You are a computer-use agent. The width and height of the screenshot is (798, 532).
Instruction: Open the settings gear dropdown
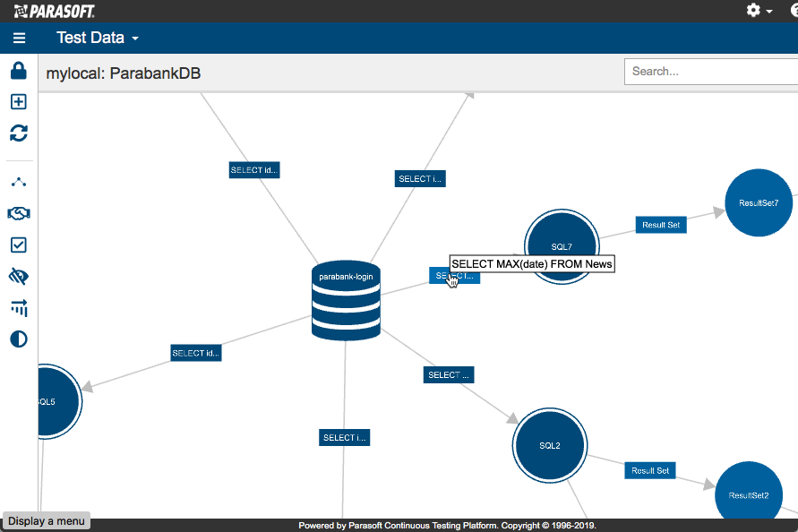(759, 11)
